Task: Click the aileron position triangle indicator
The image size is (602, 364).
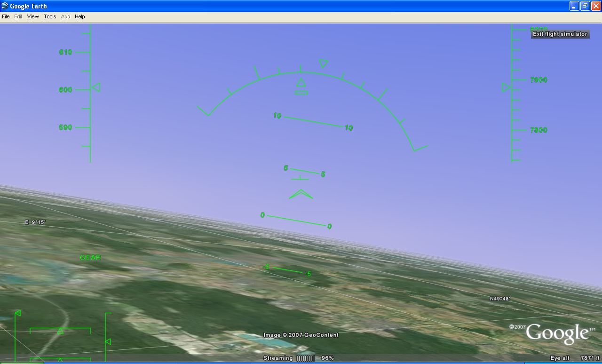Action: (x=60, y=331)
